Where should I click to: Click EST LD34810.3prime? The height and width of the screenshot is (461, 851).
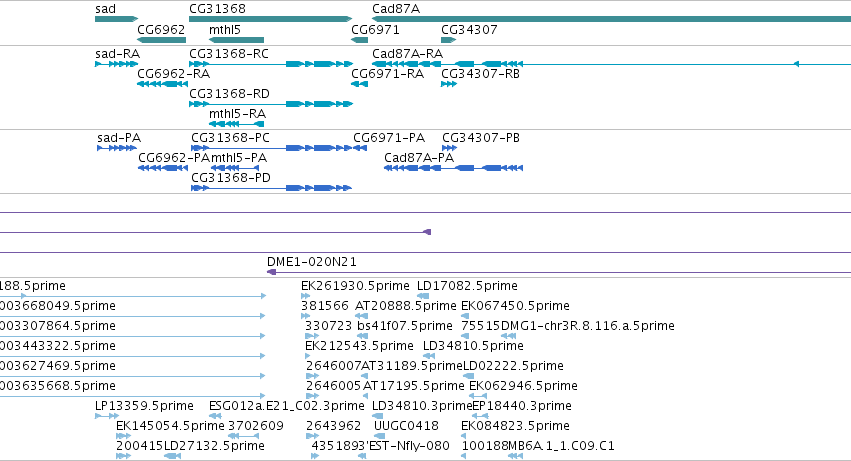[x=422, y=406]
